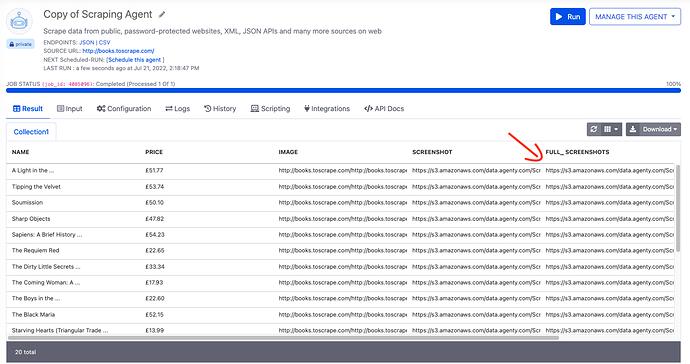Click the £17.93 price cell
The height and width of the screenshot is (364, 690).
(x=154, y=283)
